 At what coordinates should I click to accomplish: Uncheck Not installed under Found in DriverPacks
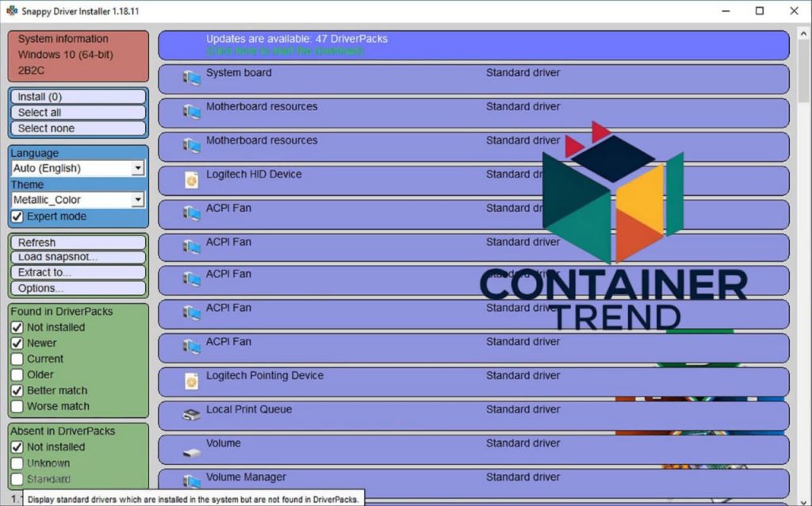click(17, 328)
